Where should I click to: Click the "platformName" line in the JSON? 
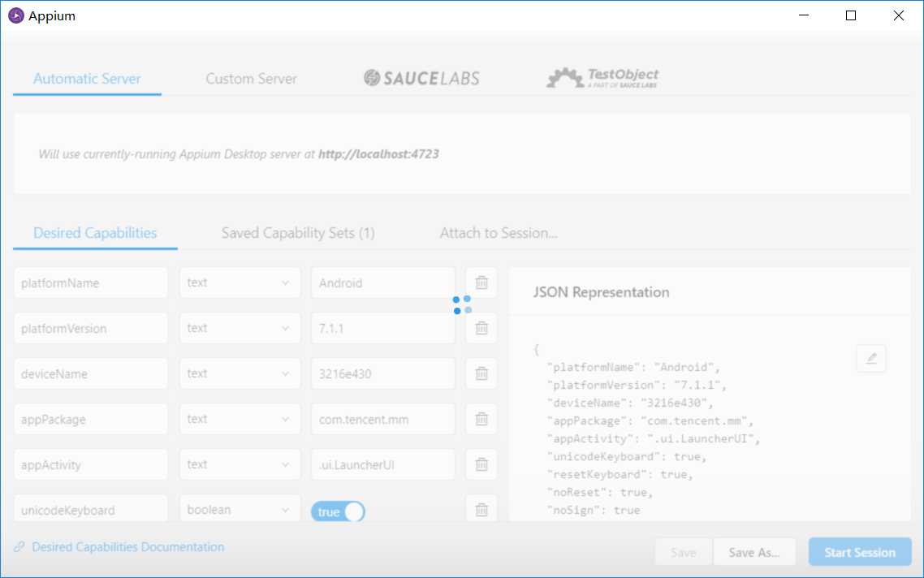(633, 367)
